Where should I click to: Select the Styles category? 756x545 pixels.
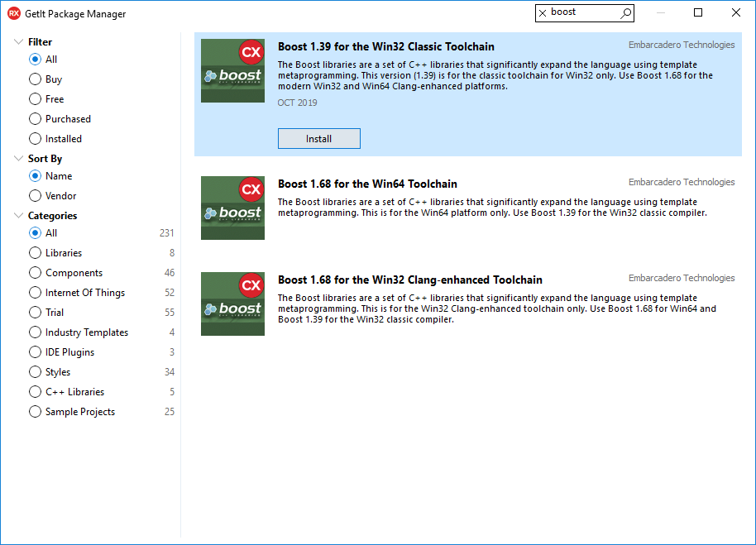[35, 372]
